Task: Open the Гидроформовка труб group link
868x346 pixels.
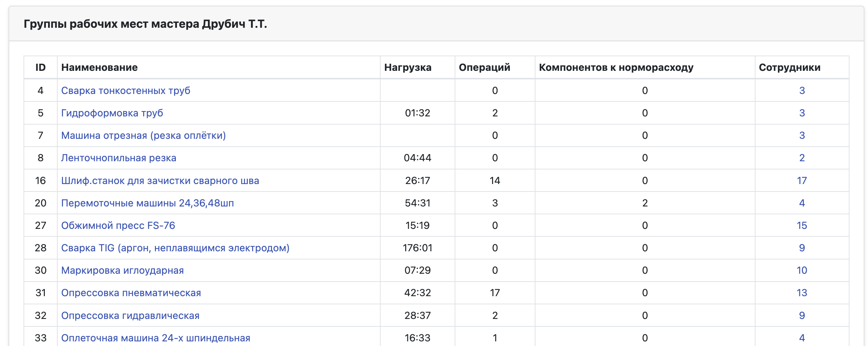Action: (112, 113)
